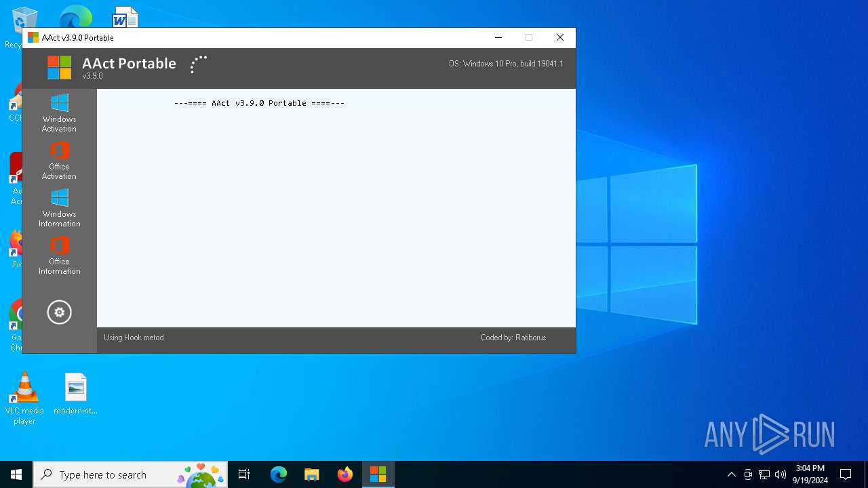Open Windows Activation in AAct sidebar

[x=59, y=113]
